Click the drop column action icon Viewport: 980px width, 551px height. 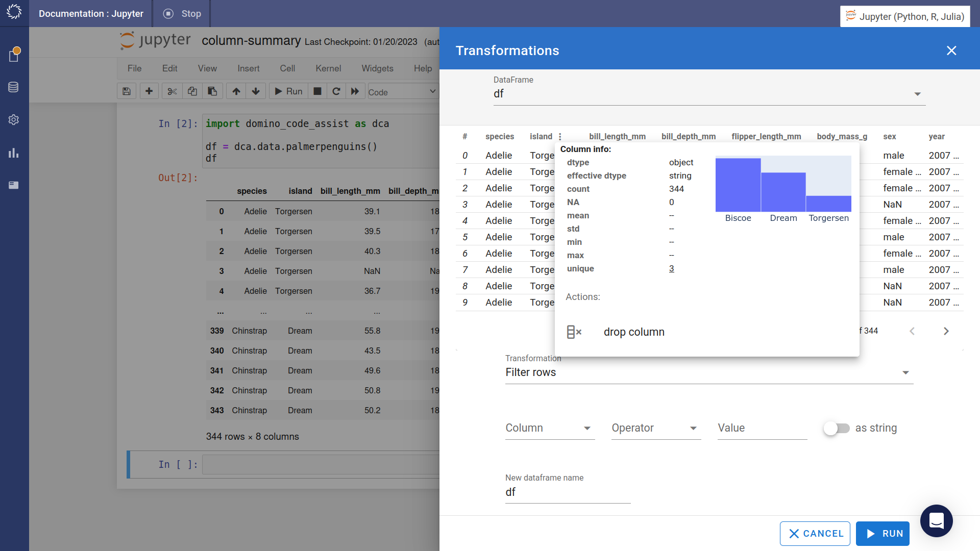click(574, 331)
